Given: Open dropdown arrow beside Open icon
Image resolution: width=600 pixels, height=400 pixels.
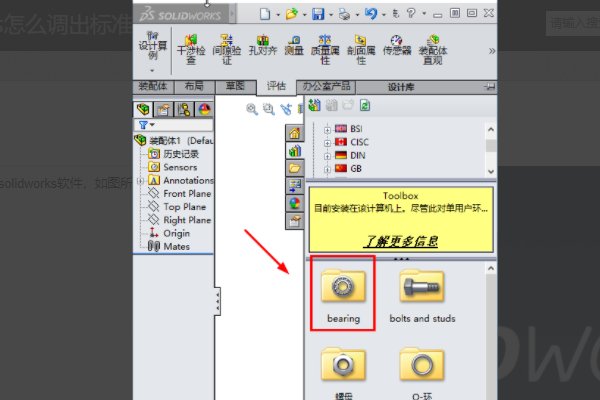Looking at the screenshot, I should (305, 15).
